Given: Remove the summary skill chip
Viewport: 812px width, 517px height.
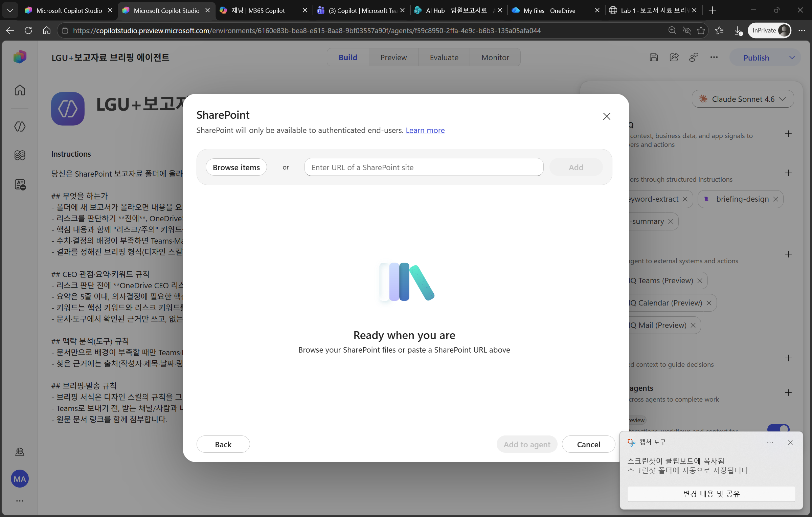Looking at the screenshot, I should 671,221.
